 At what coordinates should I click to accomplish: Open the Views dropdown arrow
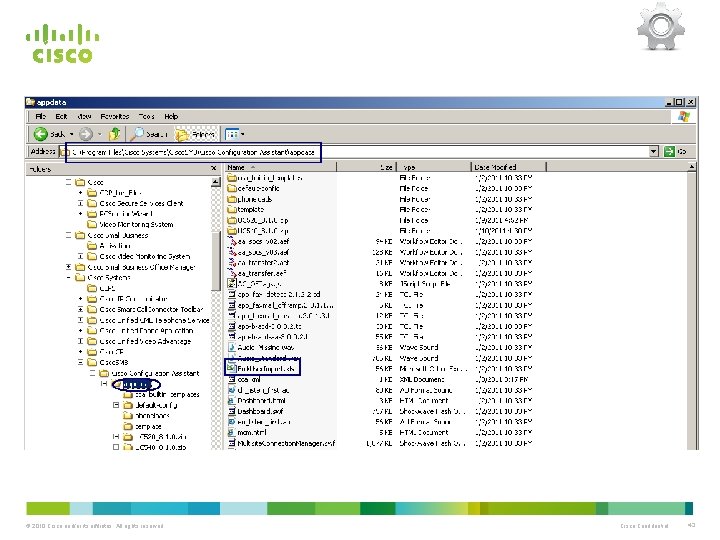click(243, 134)
